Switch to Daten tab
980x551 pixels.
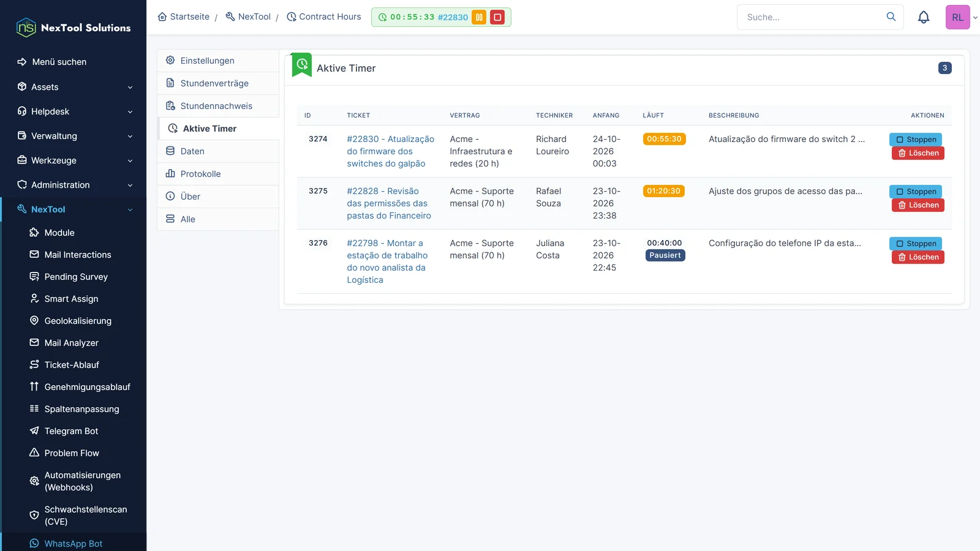pos(218,151)
